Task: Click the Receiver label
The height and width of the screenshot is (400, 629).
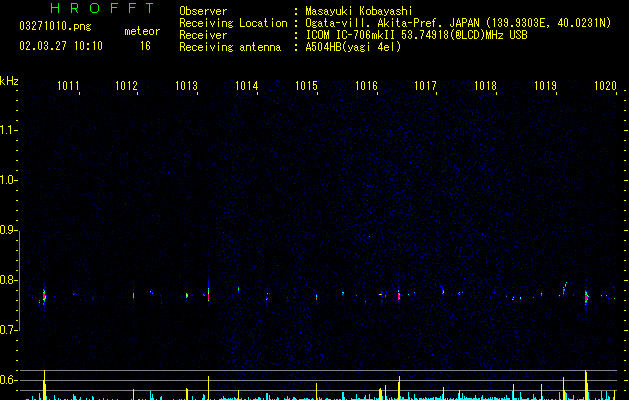Action: point(203,35)
